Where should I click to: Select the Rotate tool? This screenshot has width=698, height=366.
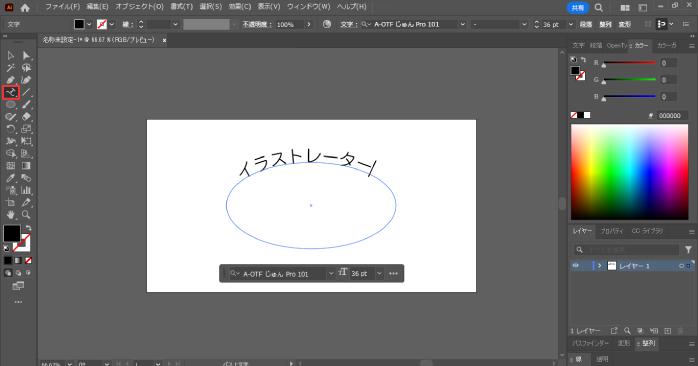coord(11,129)
